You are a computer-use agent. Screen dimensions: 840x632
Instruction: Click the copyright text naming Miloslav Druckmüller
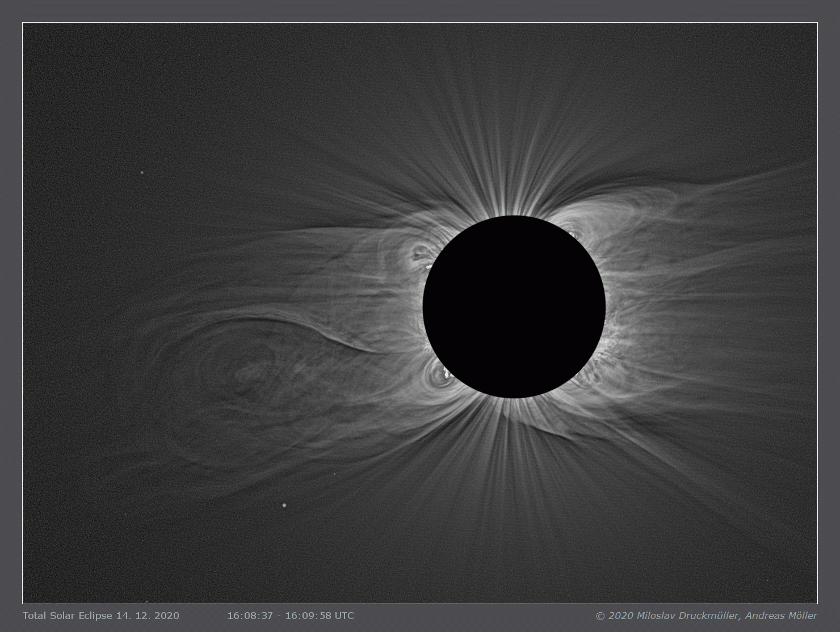click(x=707, y=616)
